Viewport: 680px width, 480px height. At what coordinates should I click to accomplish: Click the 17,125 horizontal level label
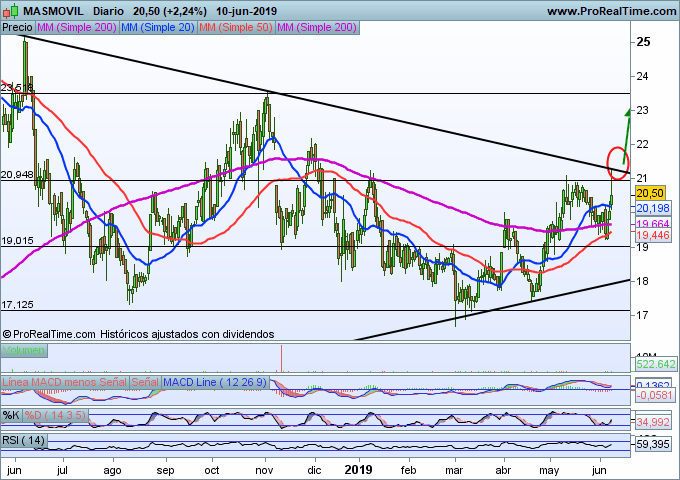point(17,305)
